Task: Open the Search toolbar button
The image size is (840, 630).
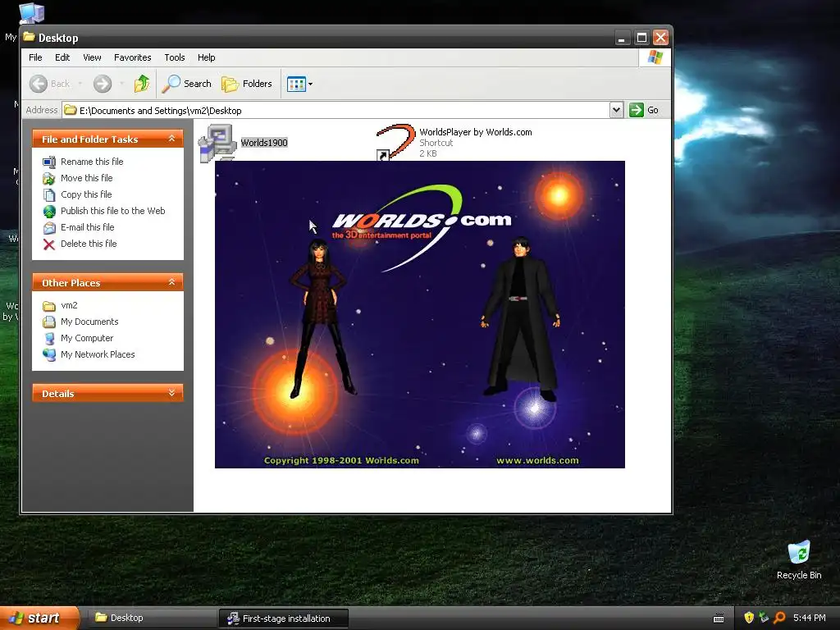Action: (188, 84)
